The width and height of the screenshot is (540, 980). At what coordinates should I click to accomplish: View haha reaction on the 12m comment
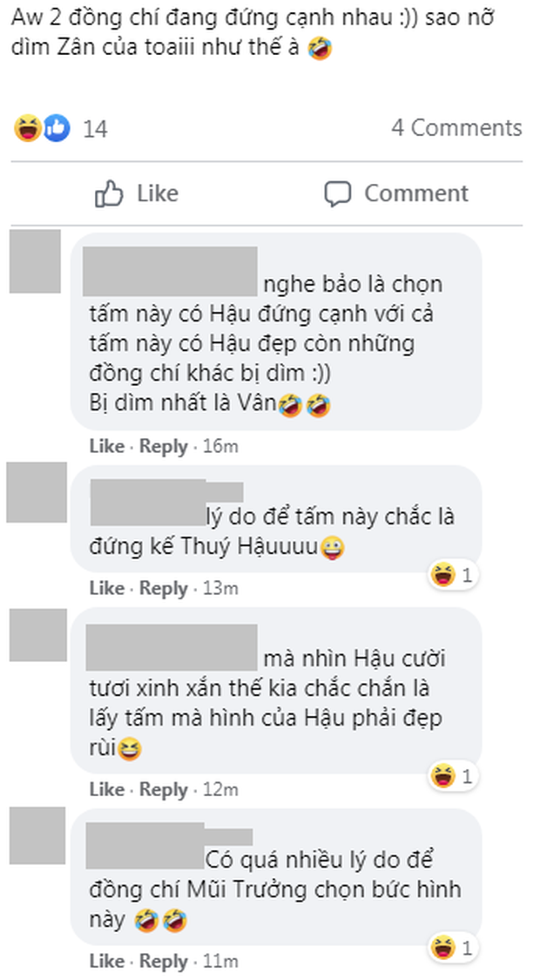coord(442,776)
